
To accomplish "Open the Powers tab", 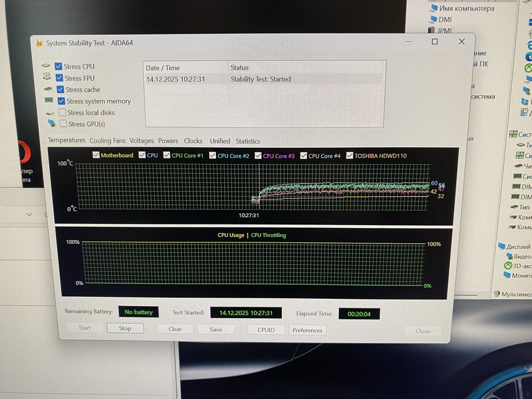I will coord(168,140).
